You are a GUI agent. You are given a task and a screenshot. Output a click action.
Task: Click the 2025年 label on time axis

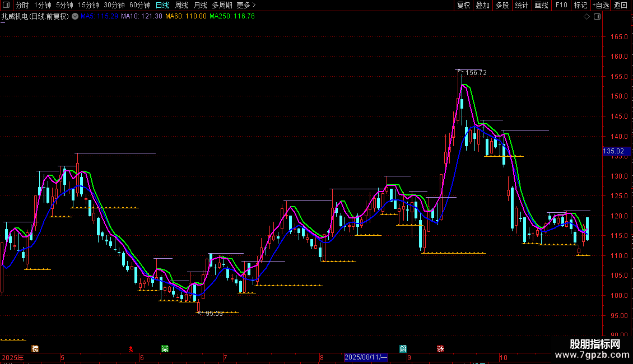coord(13,357)
